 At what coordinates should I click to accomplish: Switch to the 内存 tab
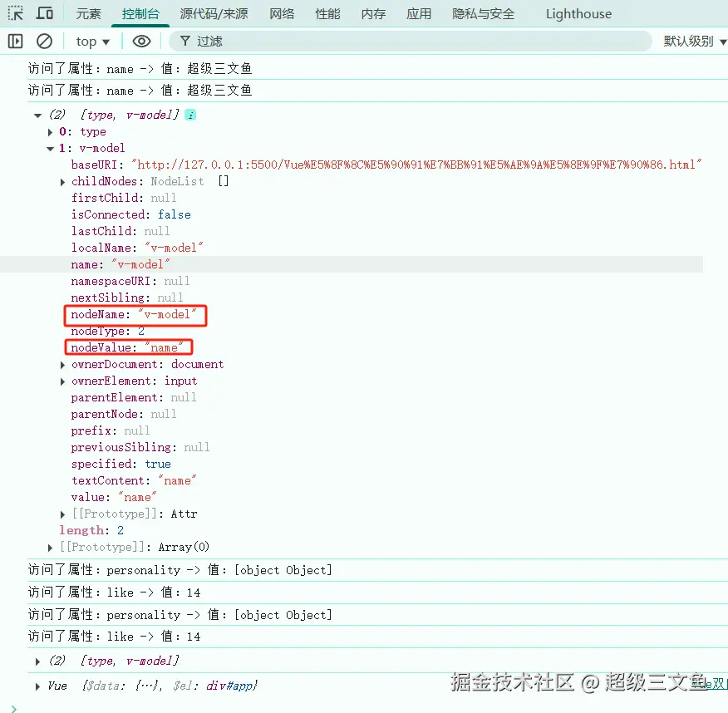(373, 14)
